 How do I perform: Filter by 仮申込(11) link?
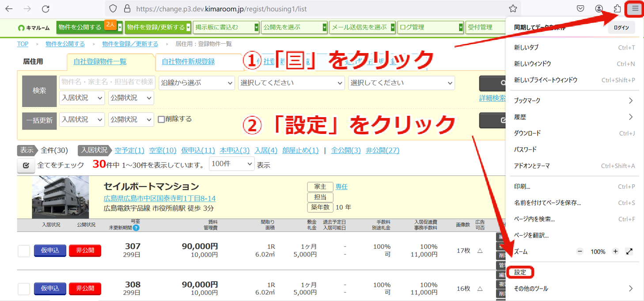(198, 150)
